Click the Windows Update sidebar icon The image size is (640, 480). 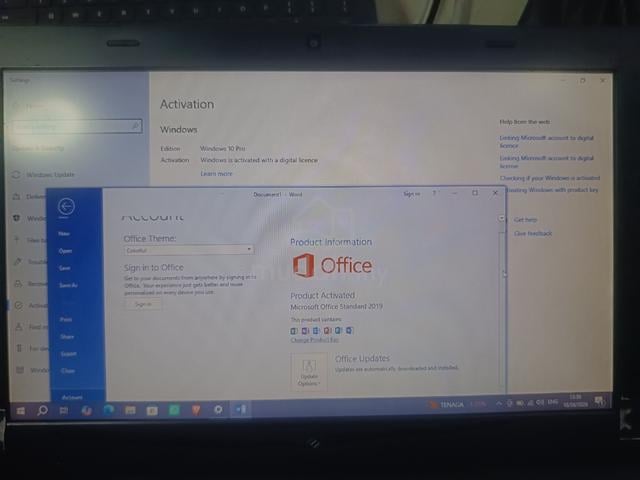click(x=16, y=175)
